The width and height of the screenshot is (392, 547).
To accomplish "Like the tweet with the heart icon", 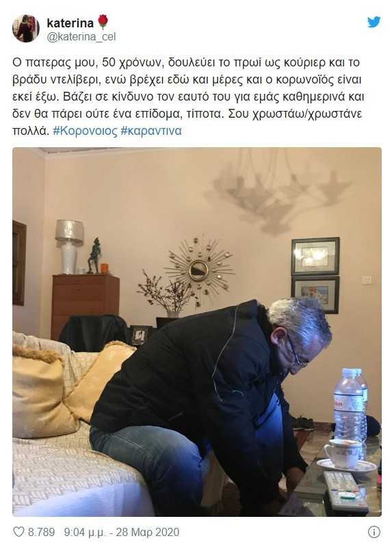I will click(18, 532).
